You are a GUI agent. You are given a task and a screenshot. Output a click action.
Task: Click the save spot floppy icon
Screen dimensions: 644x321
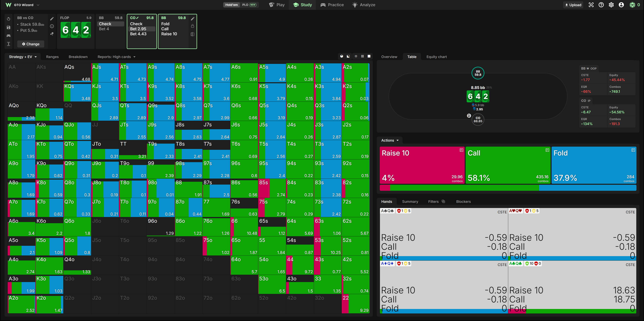(9, 27)
